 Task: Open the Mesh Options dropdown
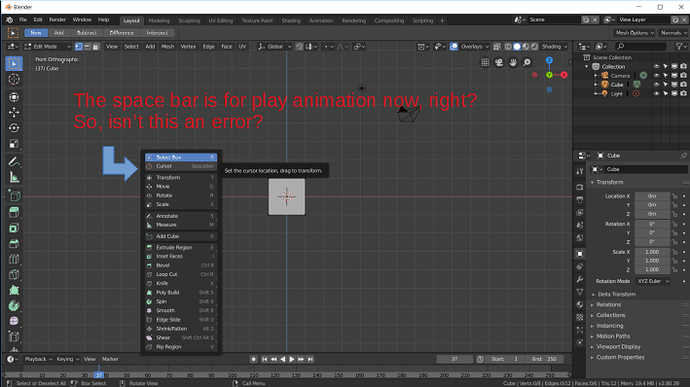pos(634,33)
